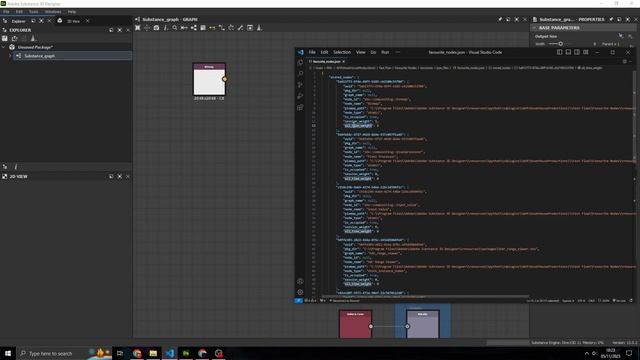This screenshot has width=640, height=360.
Task: Click the Bitmap node output connector
Action: click(x=224, y=79)
